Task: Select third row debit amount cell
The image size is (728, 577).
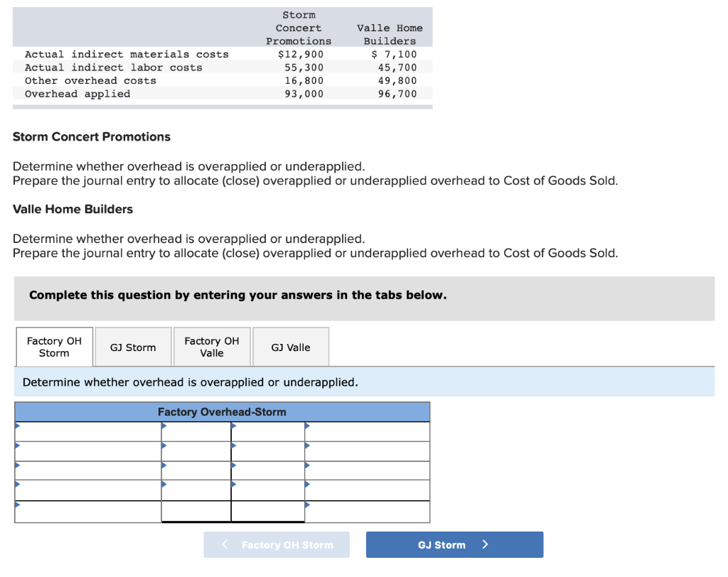Action: click(196, 470)
